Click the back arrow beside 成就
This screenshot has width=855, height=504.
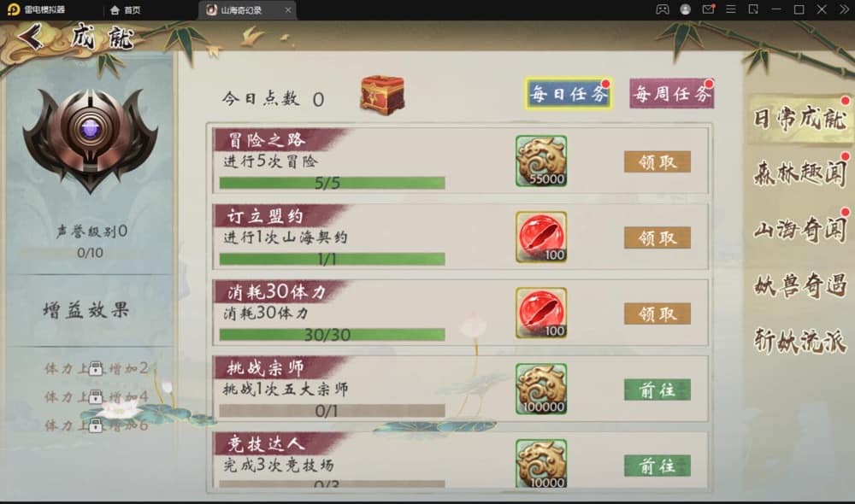tap(31, 37)
